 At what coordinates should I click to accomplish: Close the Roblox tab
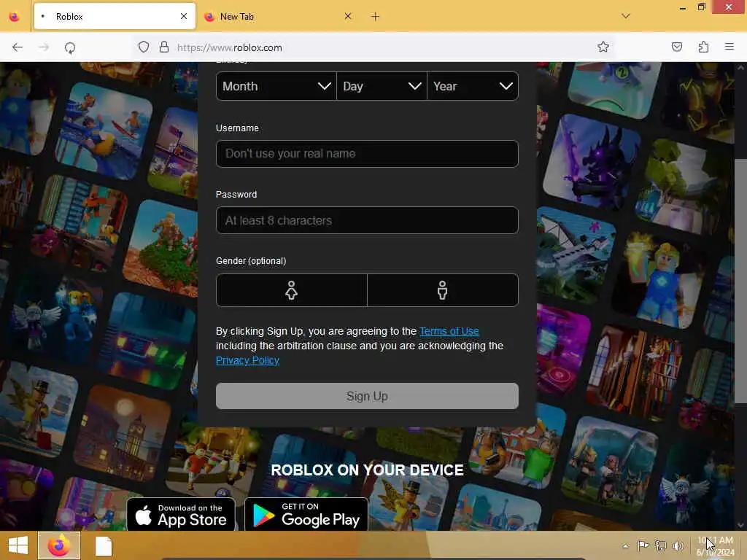tap(184, 16)
